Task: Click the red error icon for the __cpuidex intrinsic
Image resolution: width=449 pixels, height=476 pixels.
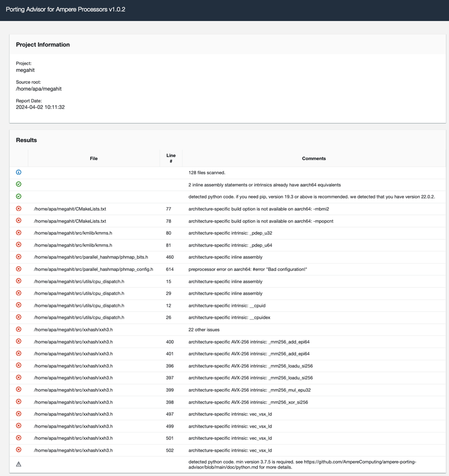Action: (19, 317)
